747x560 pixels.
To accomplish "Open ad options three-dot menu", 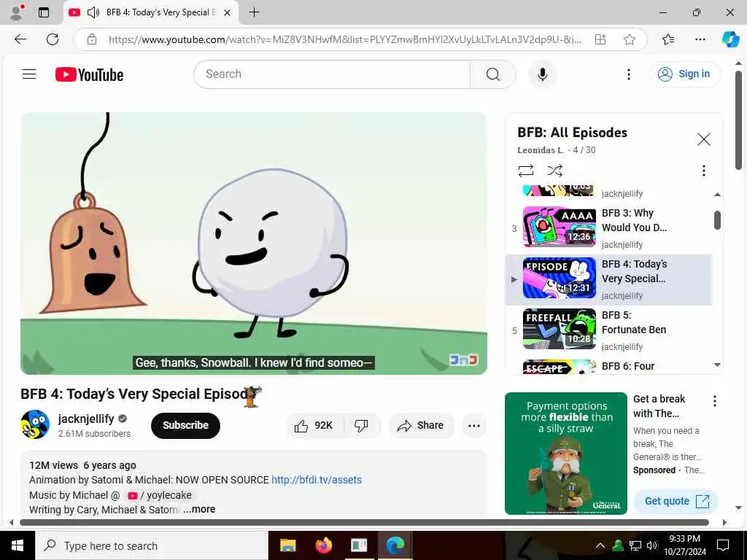I will click(x=715, y=401).
